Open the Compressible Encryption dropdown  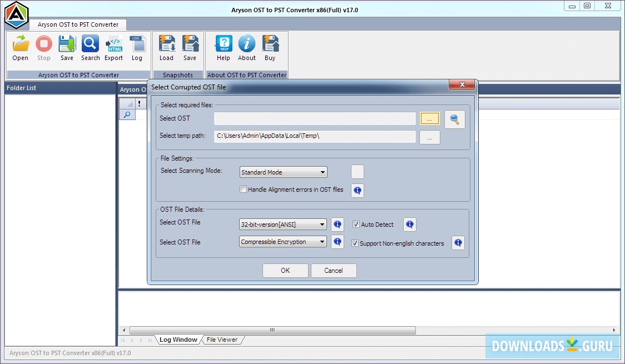323,242
